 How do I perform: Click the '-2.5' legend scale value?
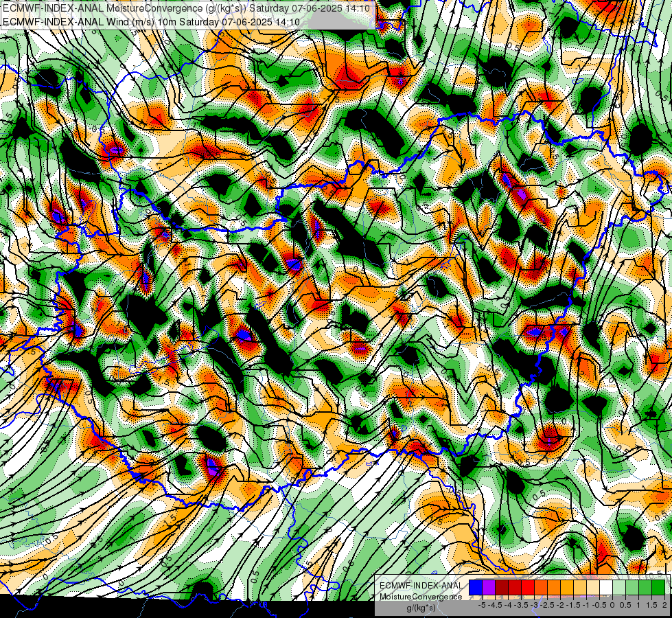(548, 605)
